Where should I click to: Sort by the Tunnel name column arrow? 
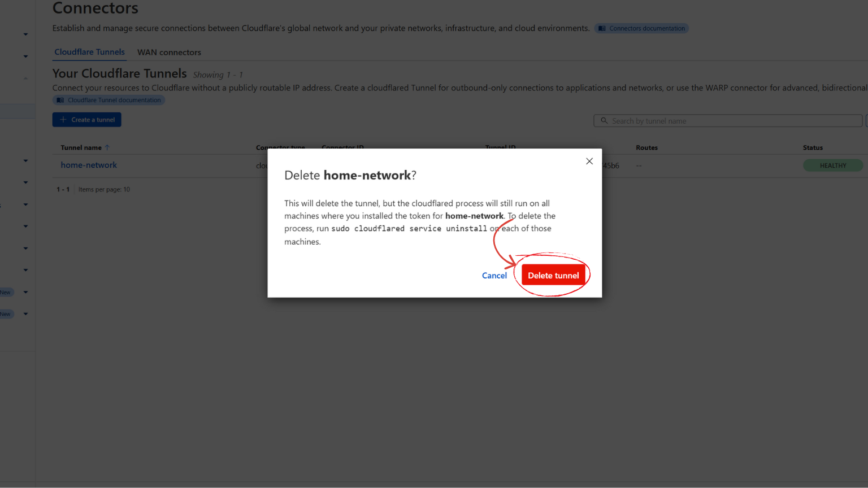pos(107,147)
